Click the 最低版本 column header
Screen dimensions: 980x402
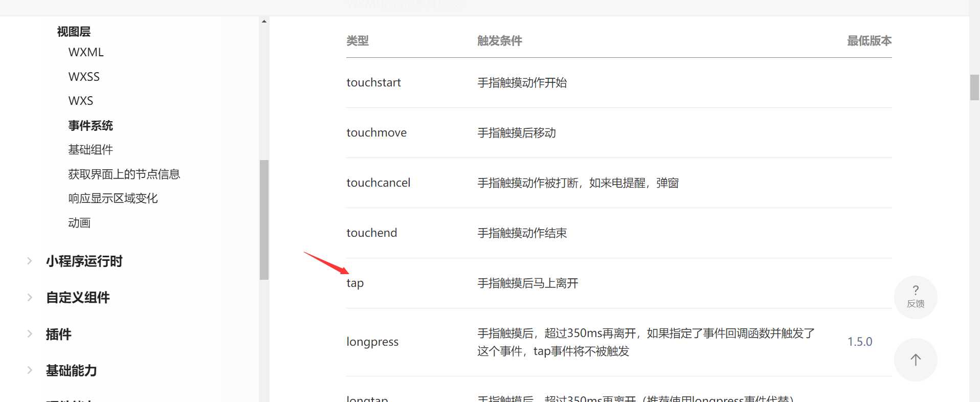[x=870, y=41]
